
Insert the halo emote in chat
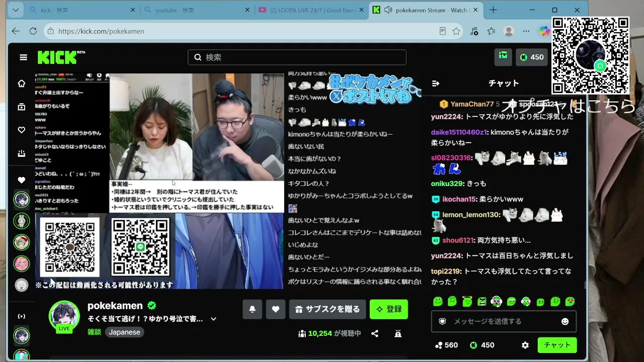click(x=467, y=302)
